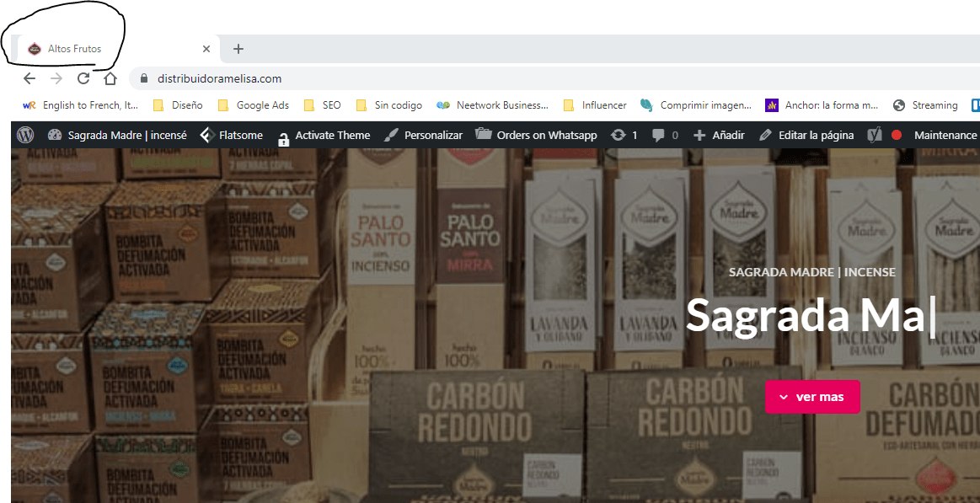The image size is (980, 503).
Task: Open the Diseño bookmarks folder
Action: tap(178, 105)
